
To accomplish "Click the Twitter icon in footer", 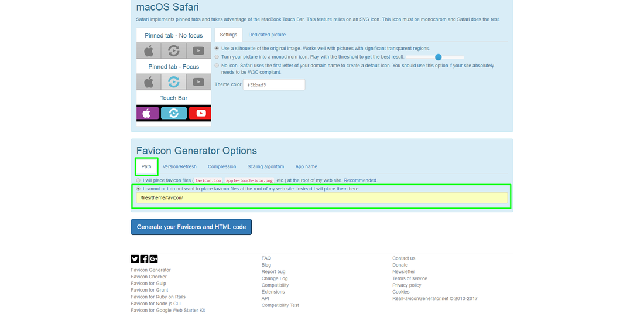I will 135,258.
